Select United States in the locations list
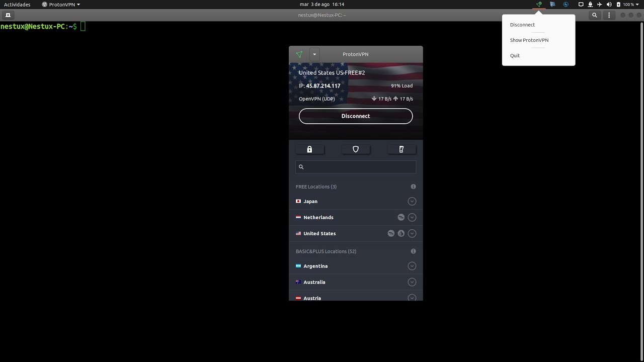This screenshot has height=362, width=644. 319,234
